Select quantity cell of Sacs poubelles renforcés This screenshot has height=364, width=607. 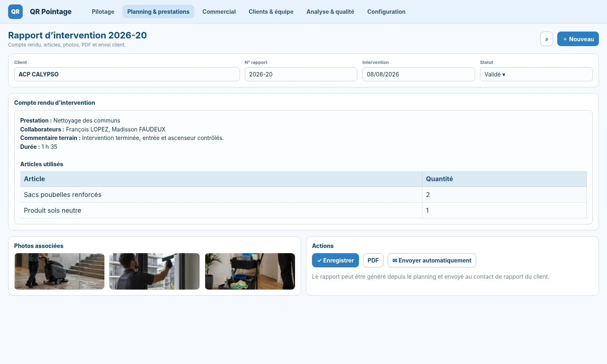tap(504, 195)
